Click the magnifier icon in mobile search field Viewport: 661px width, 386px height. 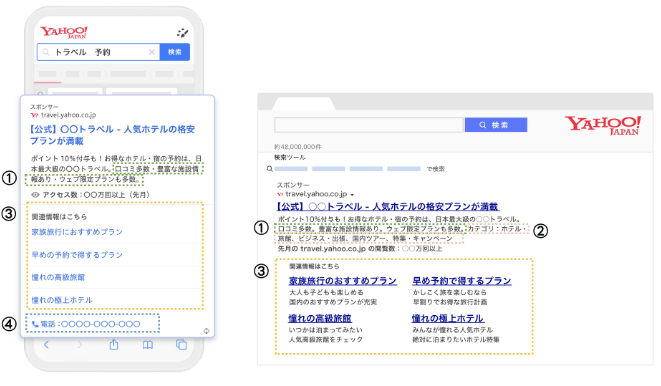click(x=46, y=52)
